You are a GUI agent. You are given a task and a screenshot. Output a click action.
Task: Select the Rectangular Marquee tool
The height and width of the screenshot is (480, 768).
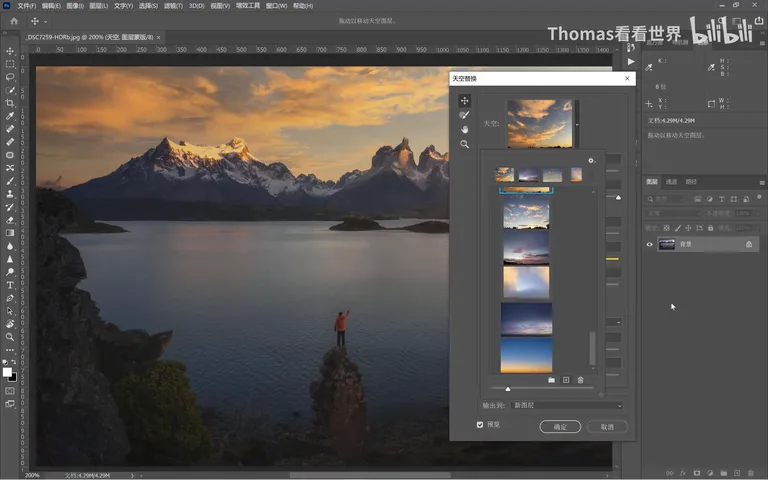[x=10, y=64]
